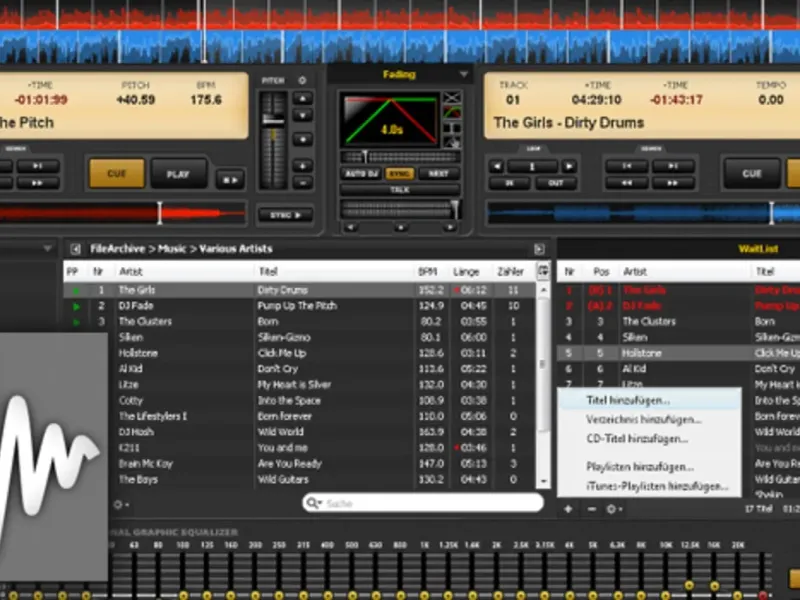
Task: Select the bottom fade curve icon
Action: point(452,142)
